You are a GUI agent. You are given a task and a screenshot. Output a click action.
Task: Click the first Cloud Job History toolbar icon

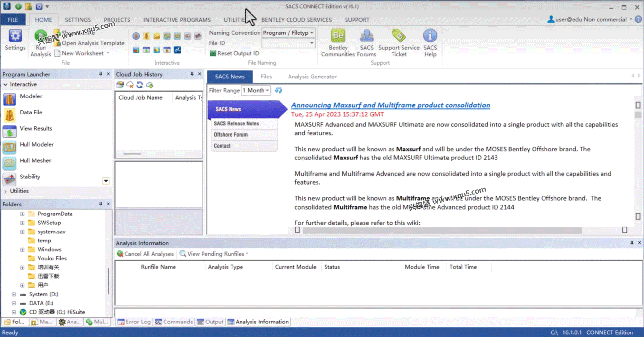click(x=120, y=85)
